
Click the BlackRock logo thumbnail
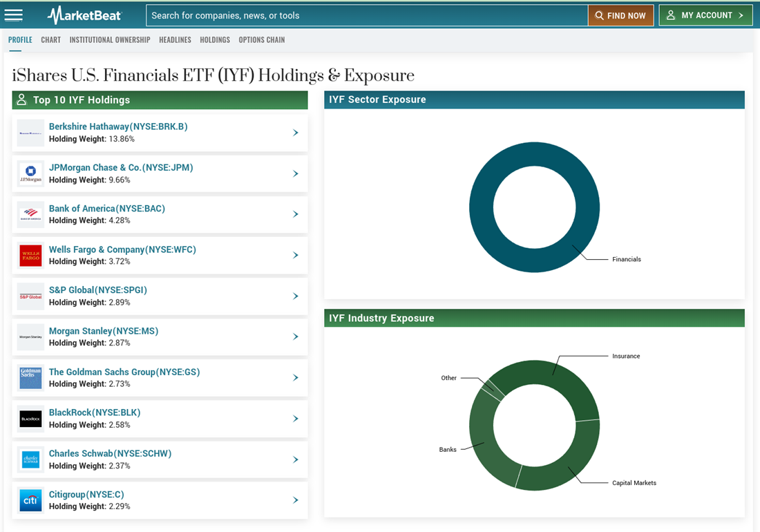tap(30, 419)
